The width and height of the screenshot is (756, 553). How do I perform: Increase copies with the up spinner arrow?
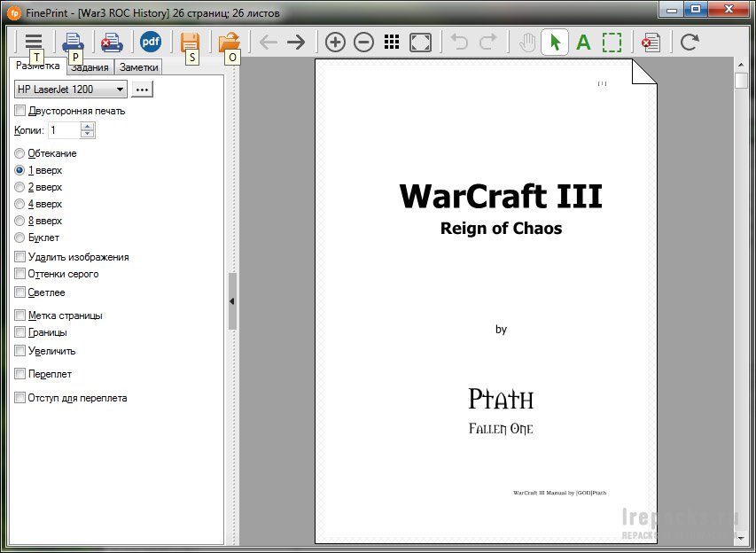[x=87, y=126]
